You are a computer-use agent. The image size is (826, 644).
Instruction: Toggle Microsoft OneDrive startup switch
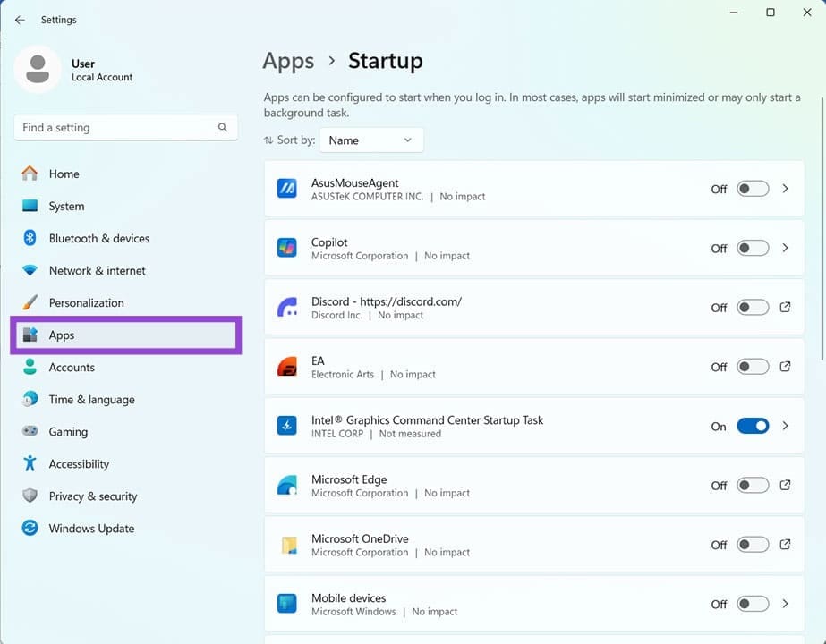753,545
